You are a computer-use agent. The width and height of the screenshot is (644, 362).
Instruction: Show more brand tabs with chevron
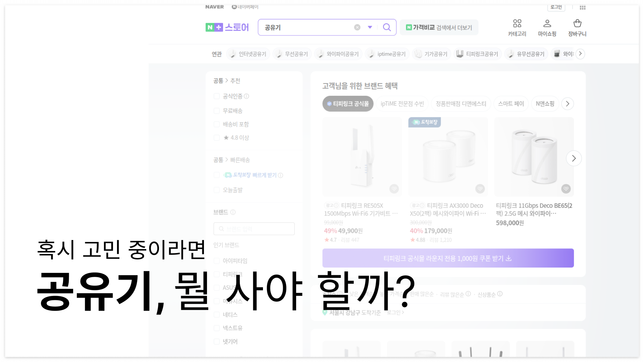(568, 104)
